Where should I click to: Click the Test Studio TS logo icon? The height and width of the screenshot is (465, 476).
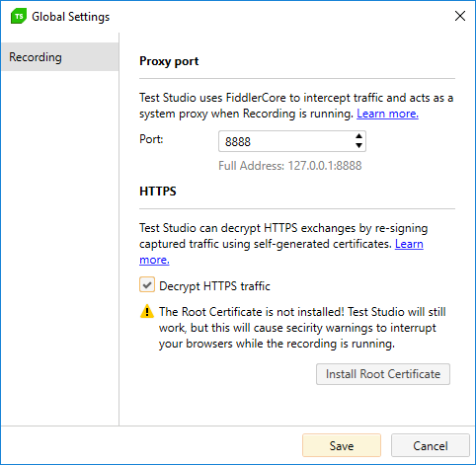19,17
